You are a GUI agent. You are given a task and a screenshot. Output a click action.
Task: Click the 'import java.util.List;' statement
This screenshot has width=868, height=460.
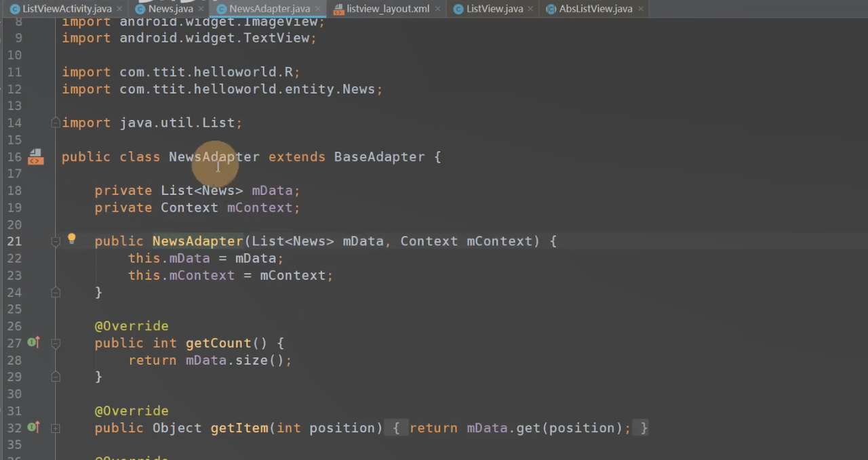(x=152, y=123)
